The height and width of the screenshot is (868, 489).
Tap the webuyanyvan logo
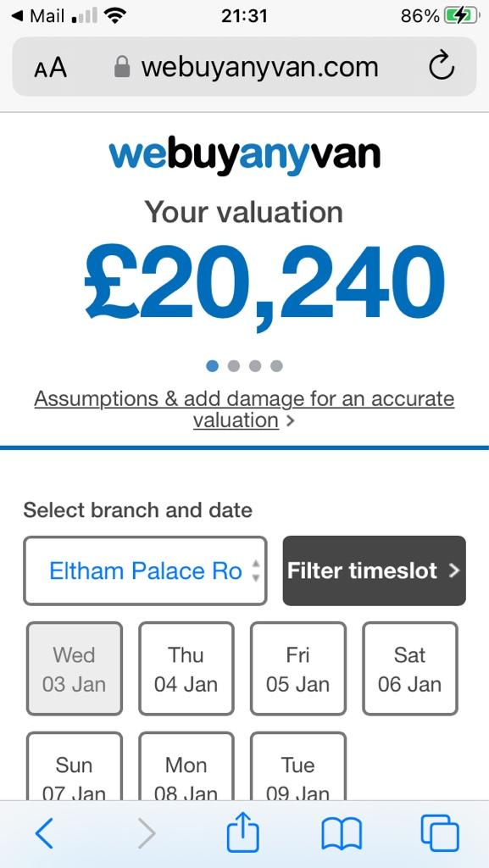tap(244, 156)
